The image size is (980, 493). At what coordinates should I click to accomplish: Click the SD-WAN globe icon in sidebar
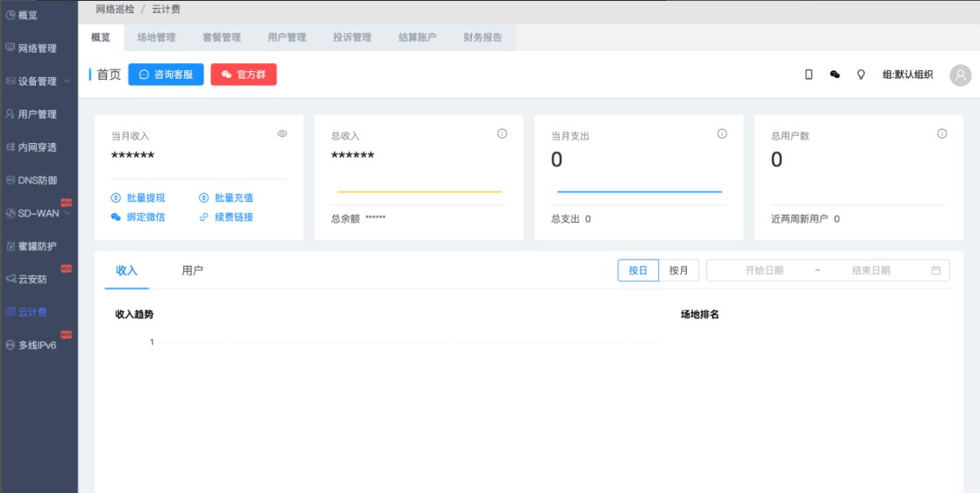[10, 213]
